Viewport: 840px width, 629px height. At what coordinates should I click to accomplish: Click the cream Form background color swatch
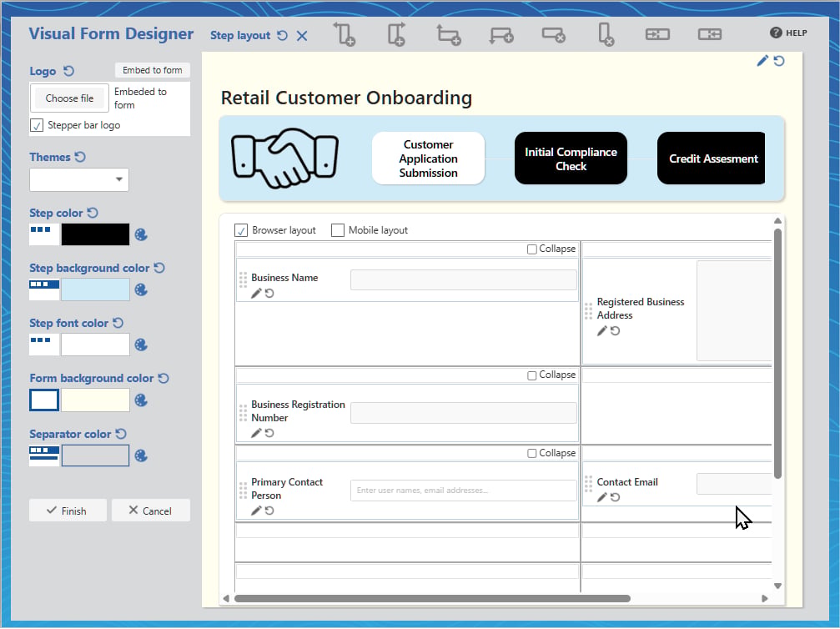(95, 400)
